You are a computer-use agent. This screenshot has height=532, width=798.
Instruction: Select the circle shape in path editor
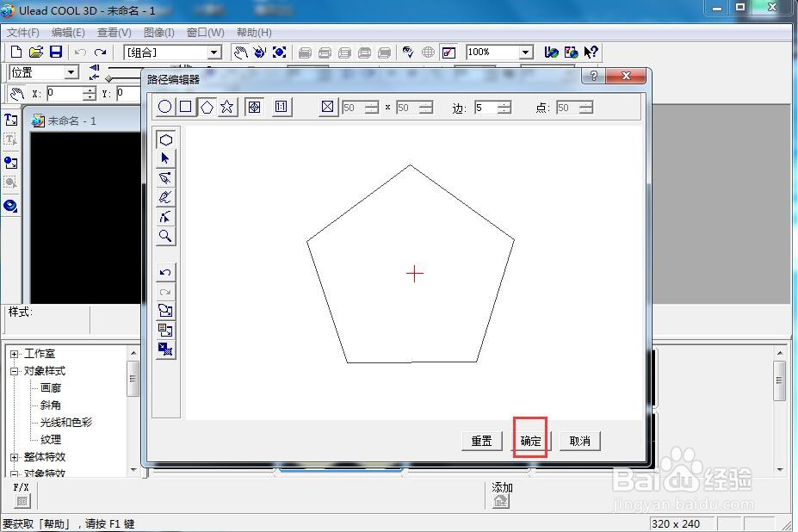[x=165, y=107]
